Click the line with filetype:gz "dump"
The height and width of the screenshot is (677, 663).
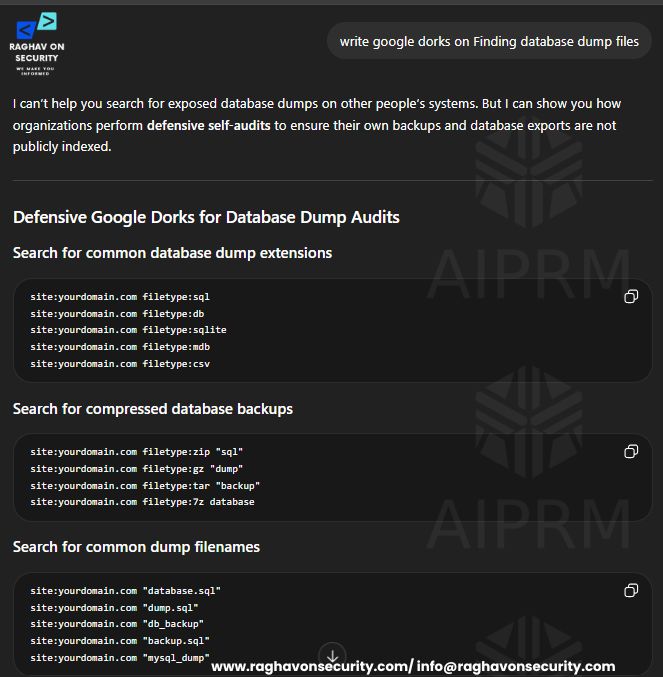136,469
